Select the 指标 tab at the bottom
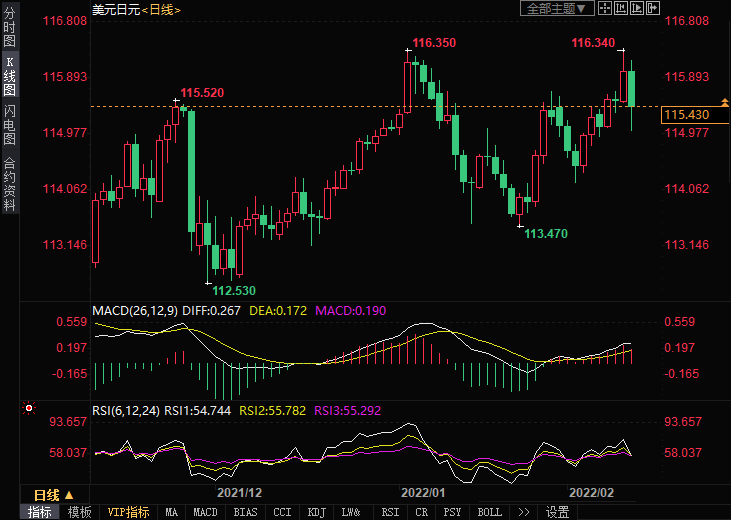This screenshot has width=731, height=520. [40, 512]
